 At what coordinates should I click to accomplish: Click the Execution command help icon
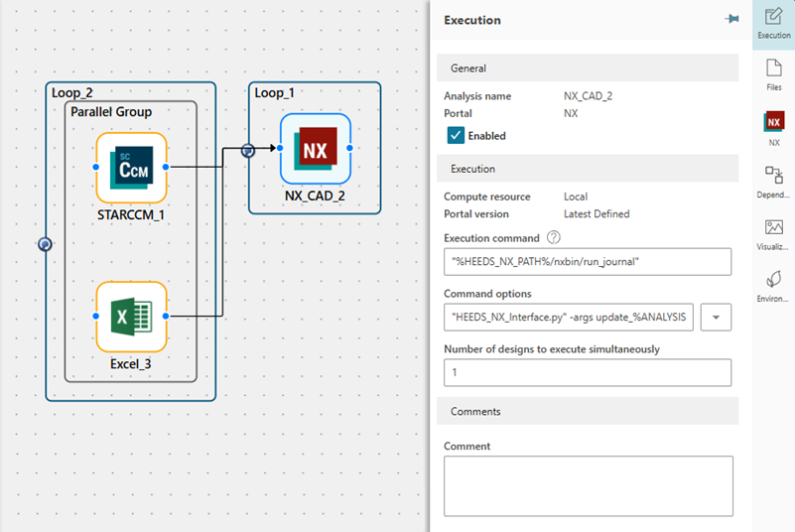click(x=554, y=238)
